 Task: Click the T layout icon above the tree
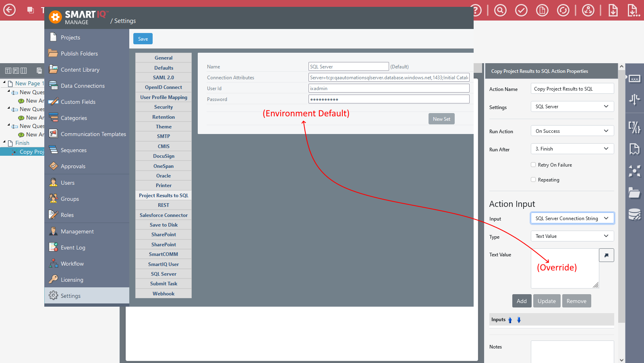point(8,71)
